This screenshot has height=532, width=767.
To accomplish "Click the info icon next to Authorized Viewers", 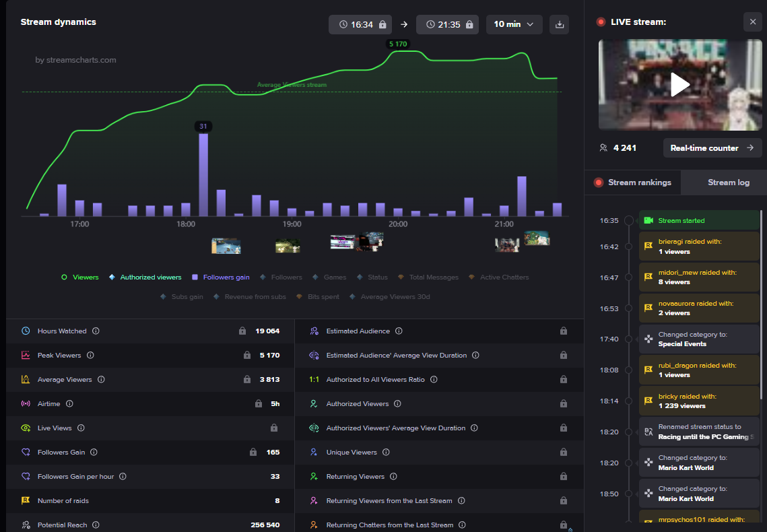I will pyautogui.click(x=398, y=404).
